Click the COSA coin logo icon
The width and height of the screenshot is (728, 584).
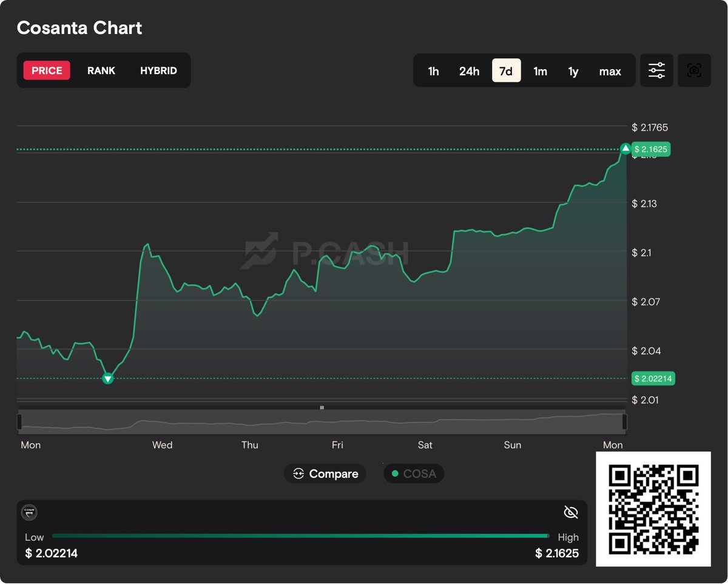tap(29, 513)
